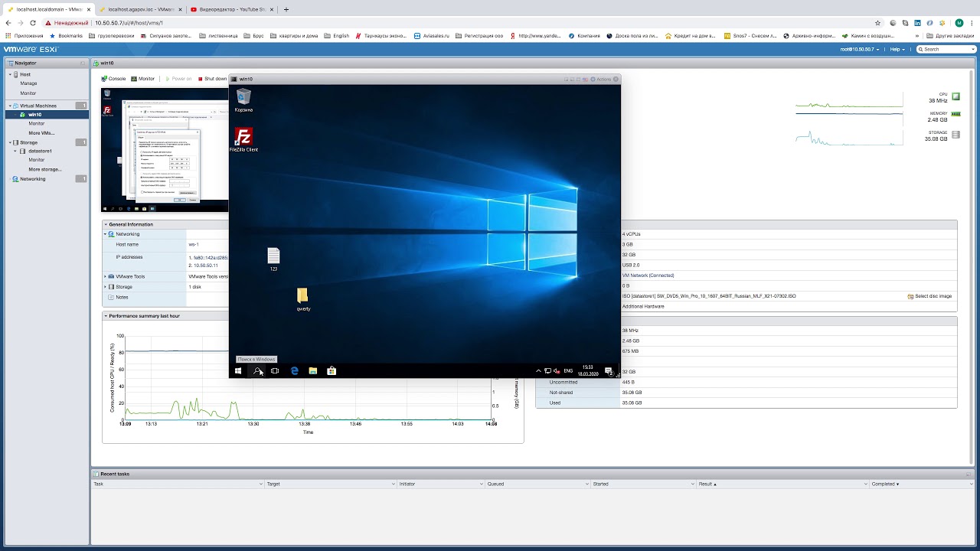Collapse the datastore1 tree node
980x551 pixels.
pyautogui.click(x=15, y=152)
